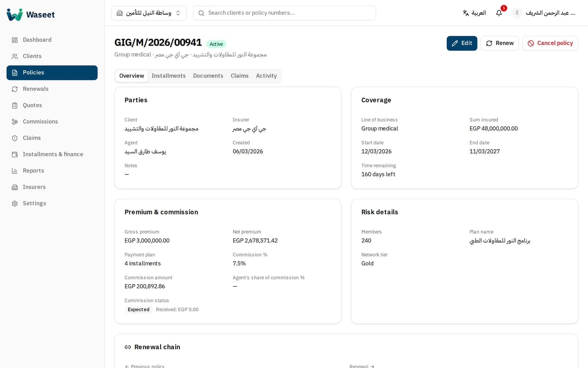The width and height of the screenshot is (588, 368).
Task: Focus the Search clients or policy numbers field
Action: click(x=284, y=13)
